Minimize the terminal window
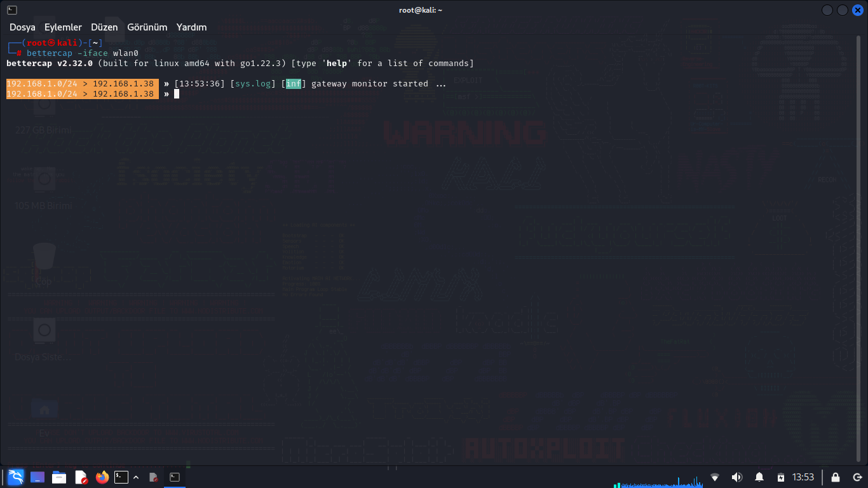868x488 pixels. coord(827,10)
